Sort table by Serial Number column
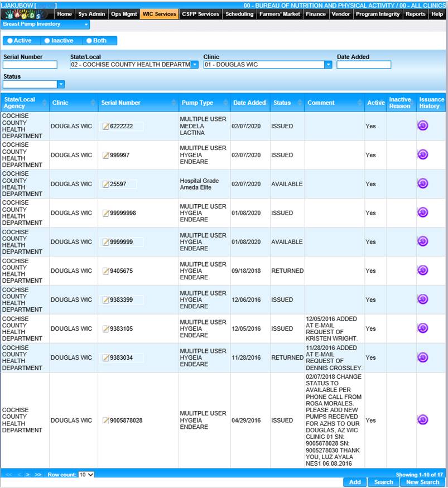This screenshot has width=448, height=488. point(138,103)
